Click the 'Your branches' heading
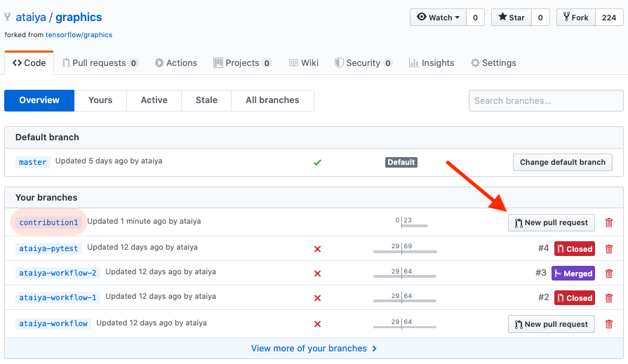The width and height of the screenshot is (628, 364). tap(46, 197)
